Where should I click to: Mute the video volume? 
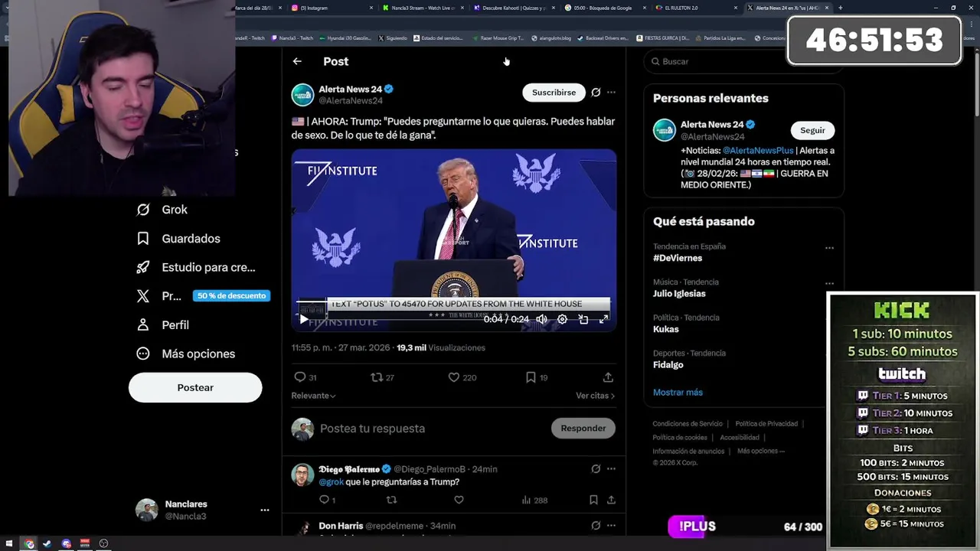point(542,319)
